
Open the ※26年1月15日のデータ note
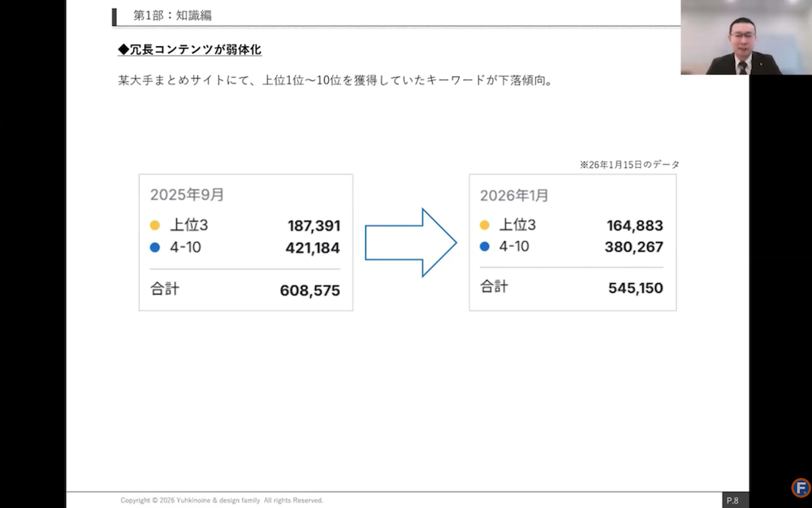tap(630, 164)
